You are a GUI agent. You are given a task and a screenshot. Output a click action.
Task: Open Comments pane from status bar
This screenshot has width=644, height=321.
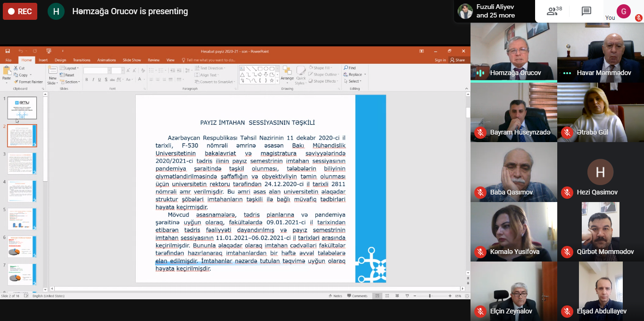click(357, 296)
